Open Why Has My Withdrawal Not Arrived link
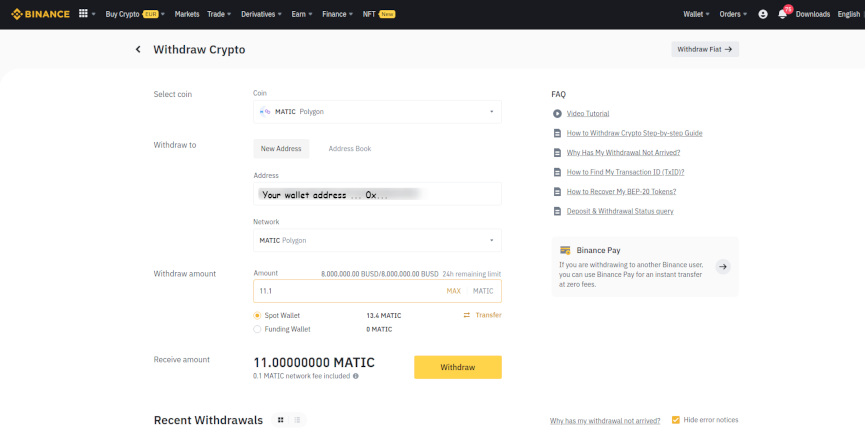865x439 pixels. click(x=623, y=153)
